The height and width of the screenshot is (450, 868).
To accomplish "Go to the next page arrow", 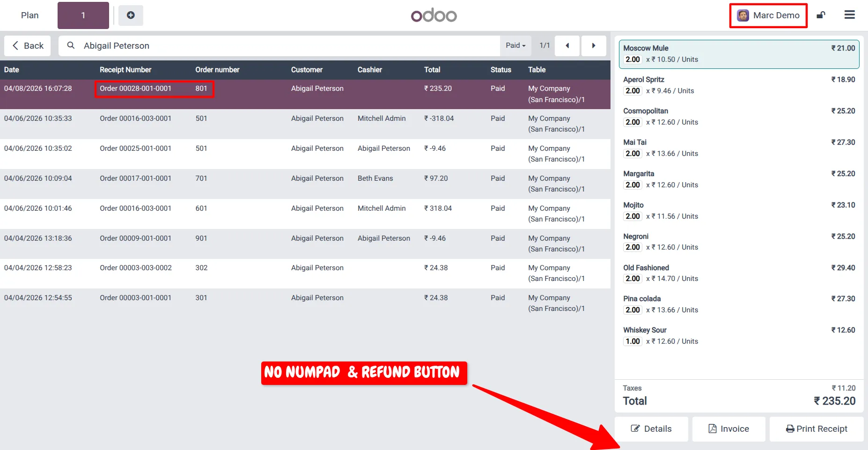I will click(594, 46).
